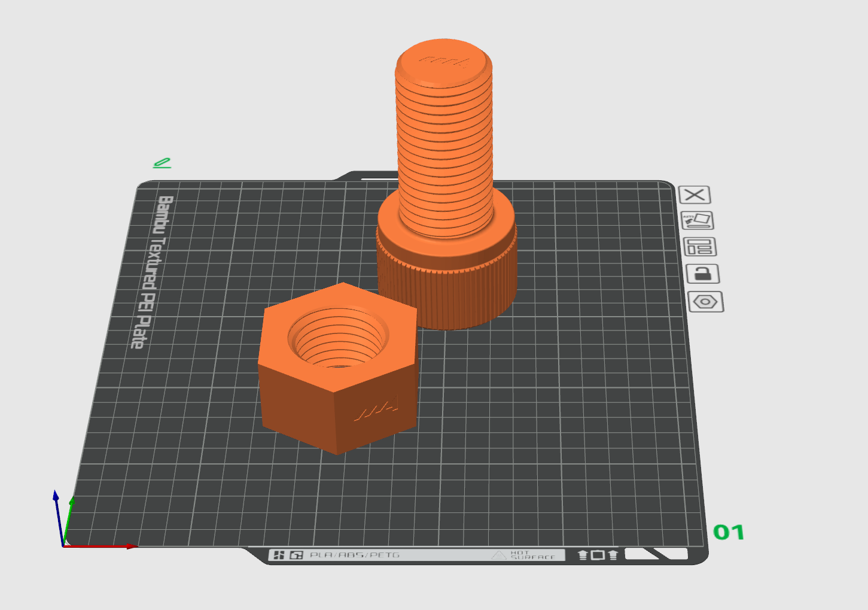Click the embossed logo on bolt top
Viewport: 868px width, 610px height.
coord(444,60)
